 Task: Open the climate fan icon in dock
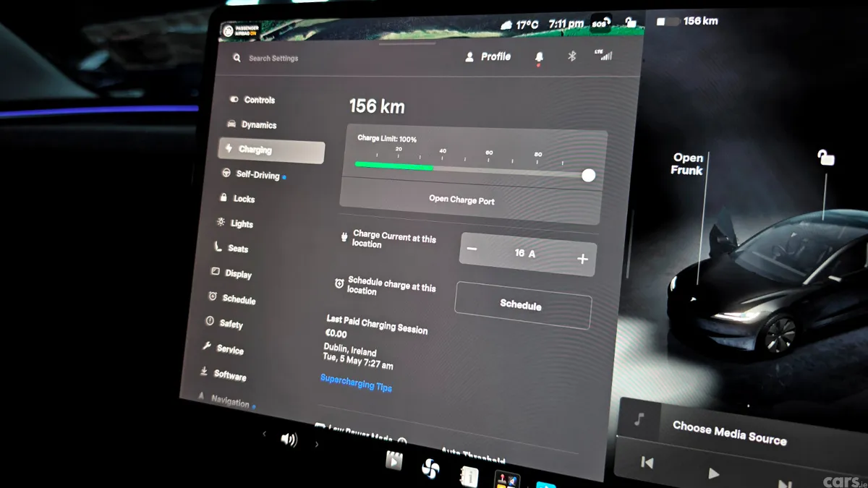point(430,468)
